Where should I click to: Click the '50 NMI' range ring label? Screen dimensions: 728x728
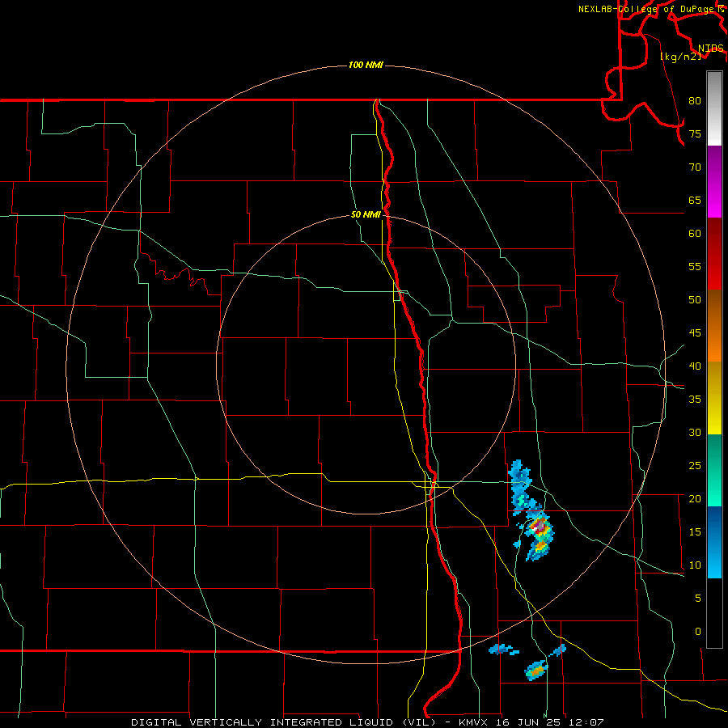(366, 214)
